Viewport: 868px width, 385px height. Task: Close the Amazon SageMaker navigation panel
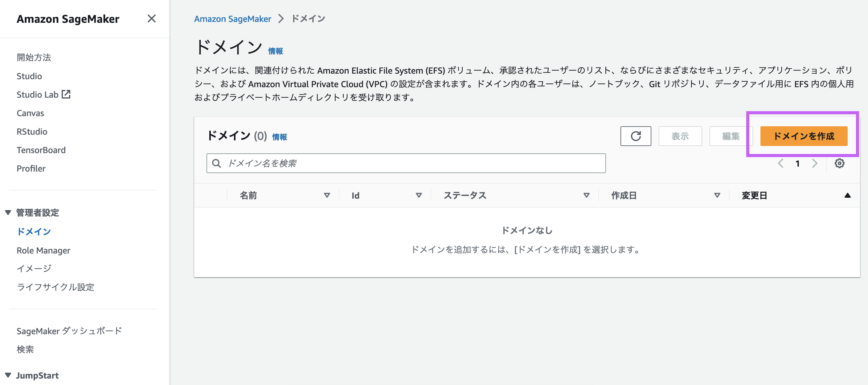[152, 18]
